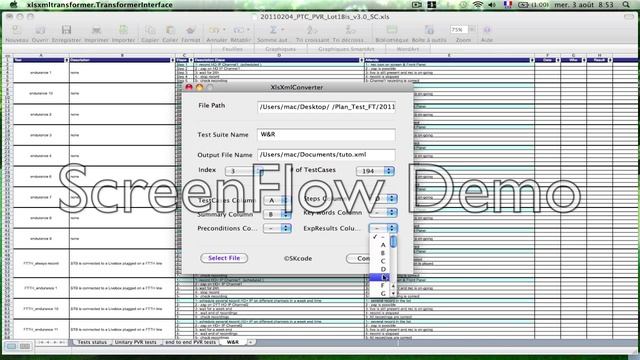
Task: Open the Feuilles gallery tab
Action: coord(232,49)
